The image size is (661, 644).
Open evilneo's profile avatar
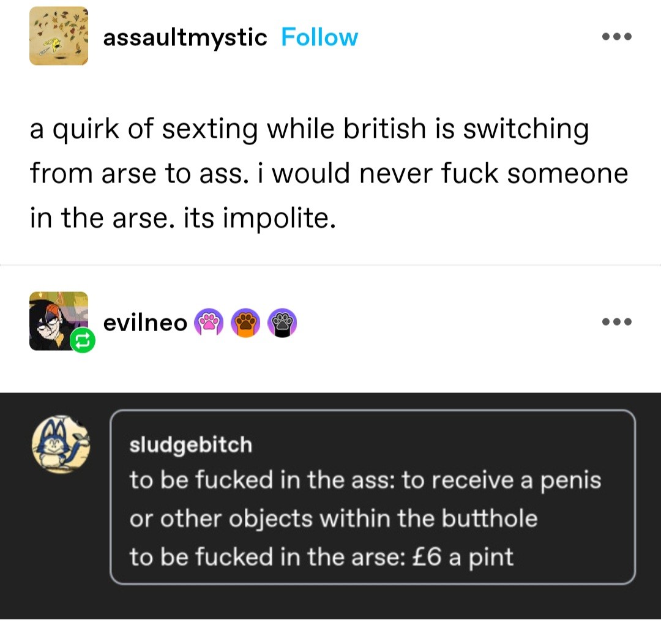(x=59, y=321)
